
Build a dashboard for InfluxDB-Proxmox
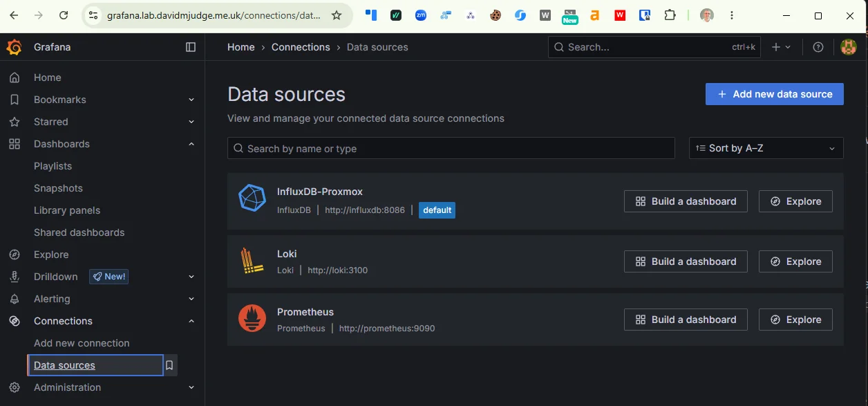(x=686, y=201)
